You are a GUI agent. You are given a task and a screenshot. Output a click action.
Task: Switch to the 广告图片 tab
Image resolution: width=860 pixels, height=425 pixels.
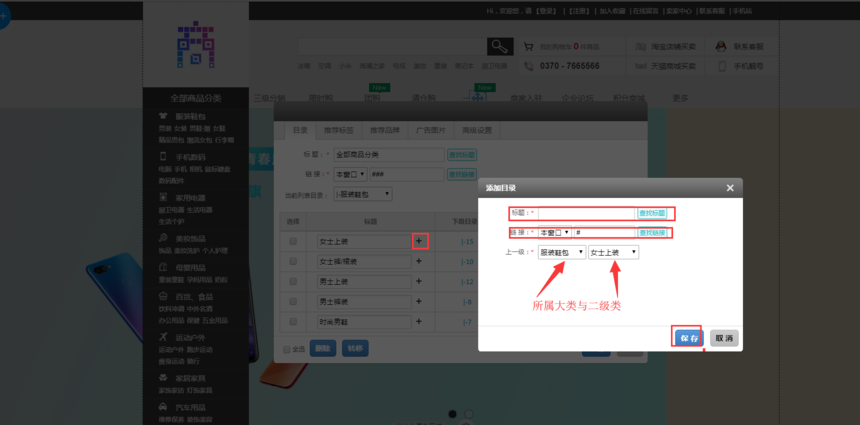coord(431,131)
